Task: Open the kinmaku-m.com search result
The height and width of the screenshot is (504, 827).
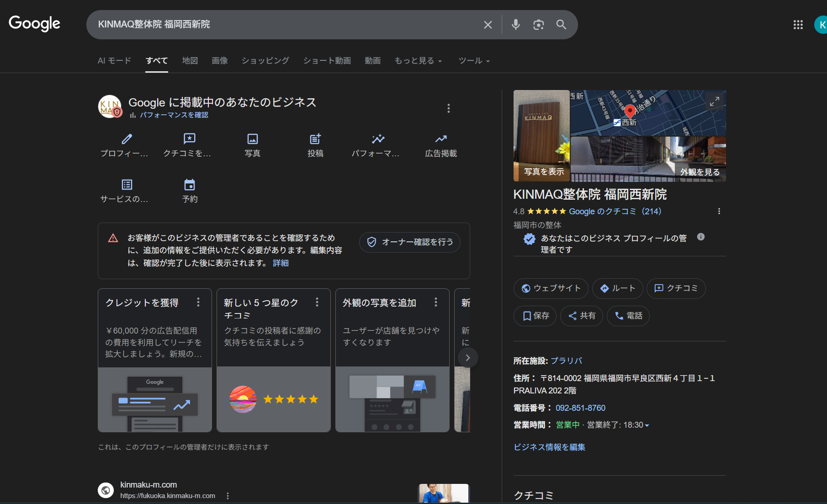Action: 148,485
